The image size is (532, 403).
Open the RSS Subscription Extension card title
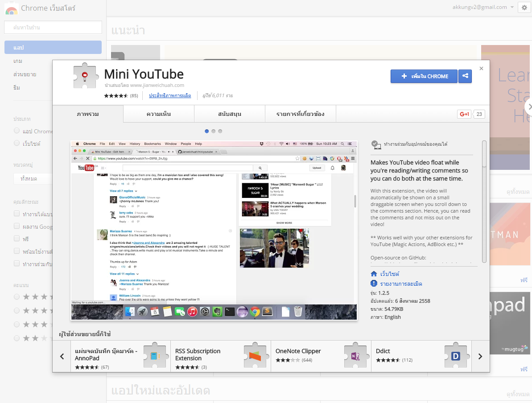(x=198, y=354)
